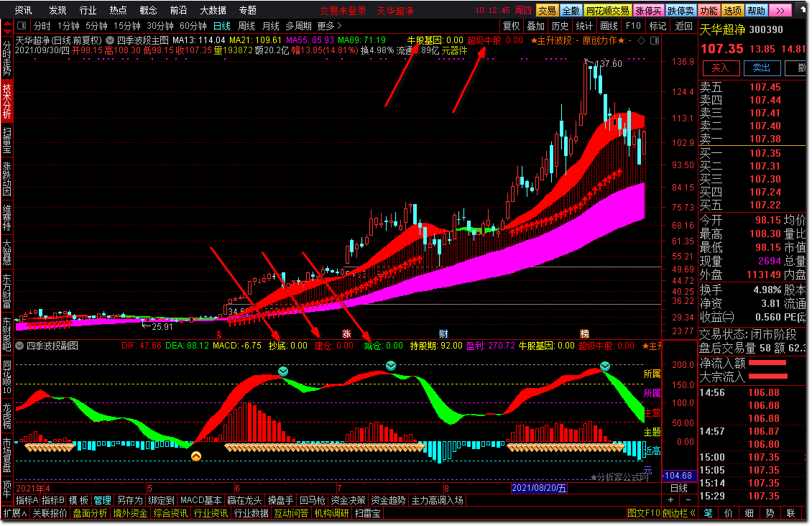Image resolution: width=812 pixels, height=526 pixels.
Task: Open 图文F10 at bottom bar
Action: (x=644, y=513)
